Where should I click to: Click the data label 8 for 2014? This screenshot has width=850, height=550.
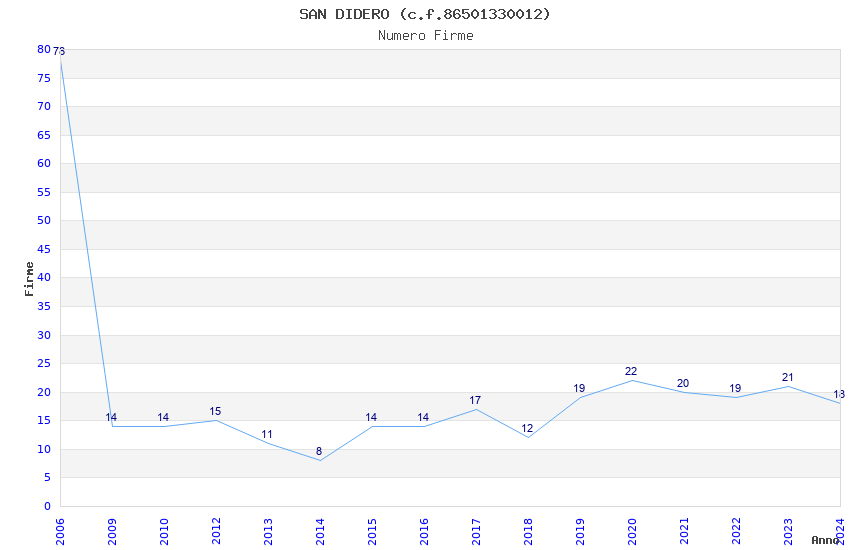[x=319, y=451]
